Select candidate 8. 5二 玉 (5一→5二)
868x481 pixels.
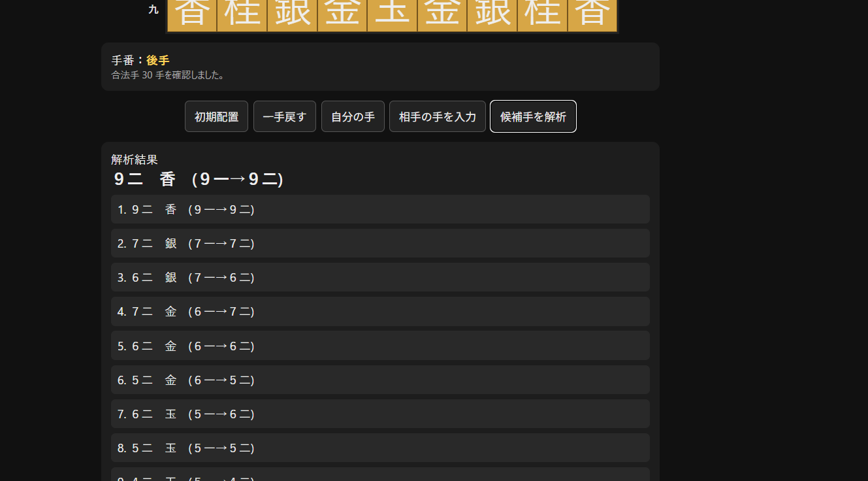point(380,448)
